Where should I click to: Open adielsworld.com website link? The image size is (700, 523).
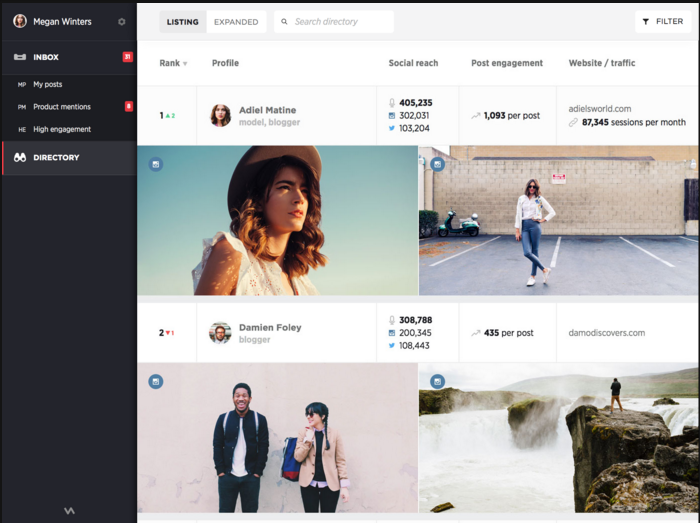click(x=600, y=108)
